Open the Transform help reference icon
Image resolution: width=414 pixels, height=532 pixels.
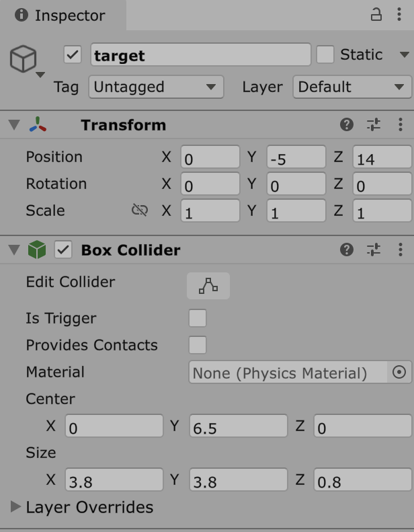(x=347, y=125)
